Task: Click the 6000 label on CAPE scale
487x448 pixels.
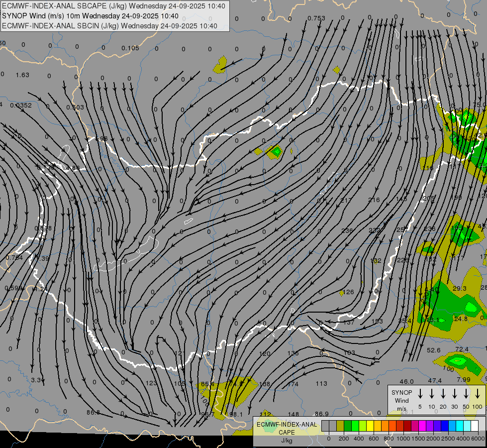Action: click(x=478, y=439)
